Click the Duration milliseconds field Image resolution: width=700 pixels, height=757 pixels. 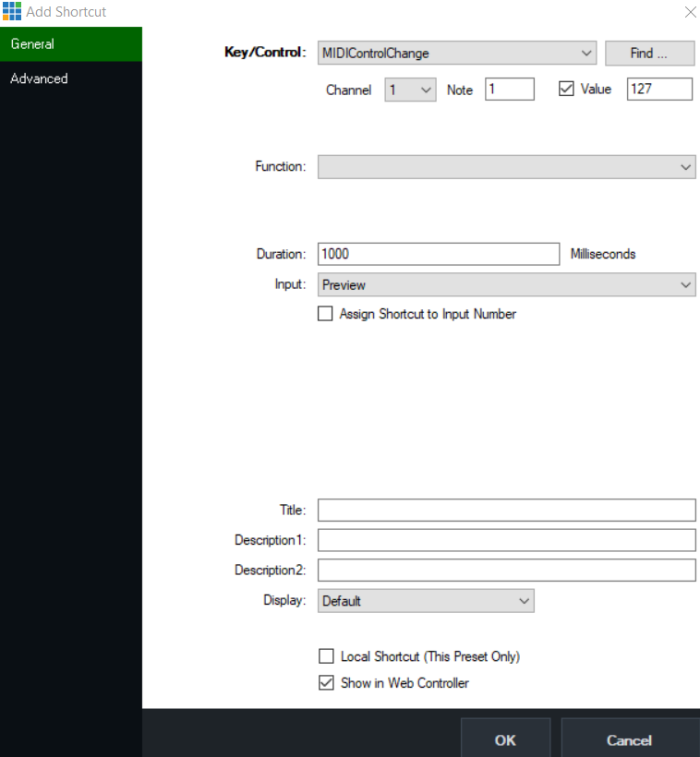click(439, 254)
